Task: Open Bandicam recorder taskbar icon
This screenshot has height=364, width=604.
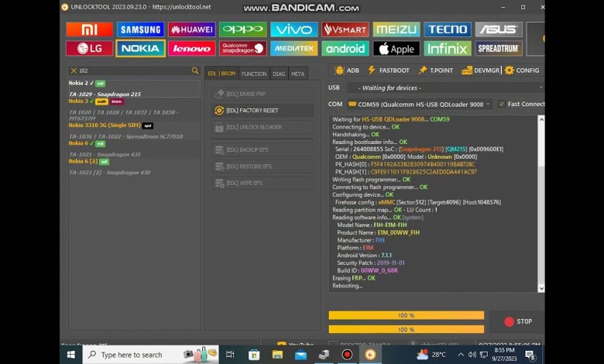Action: [347, 355]
